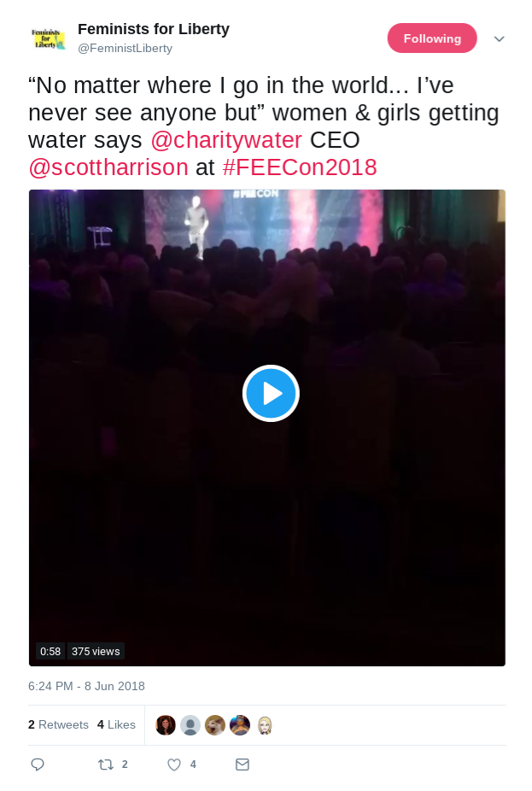The width and height of the screenshot is (532, 791).
Task: Open the @charitywater mention link
Action: 226,140
